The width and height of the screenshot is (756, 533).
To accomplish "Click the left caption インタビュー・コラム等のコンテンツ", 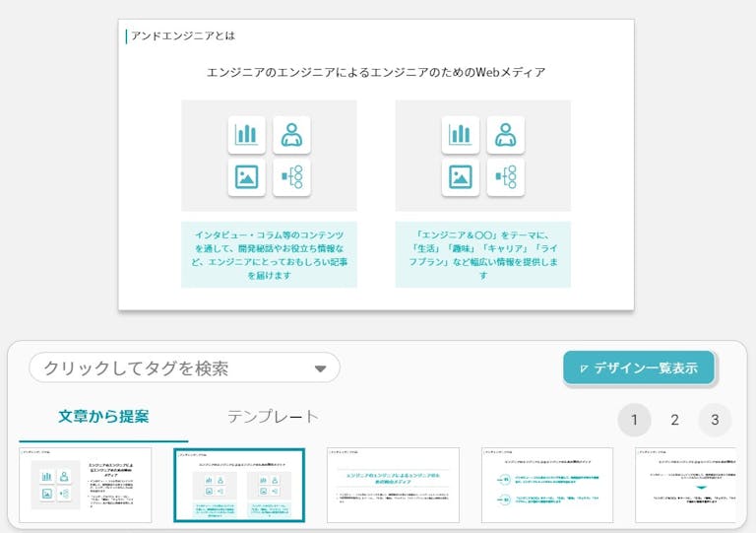I will click(x=269, y=255).
